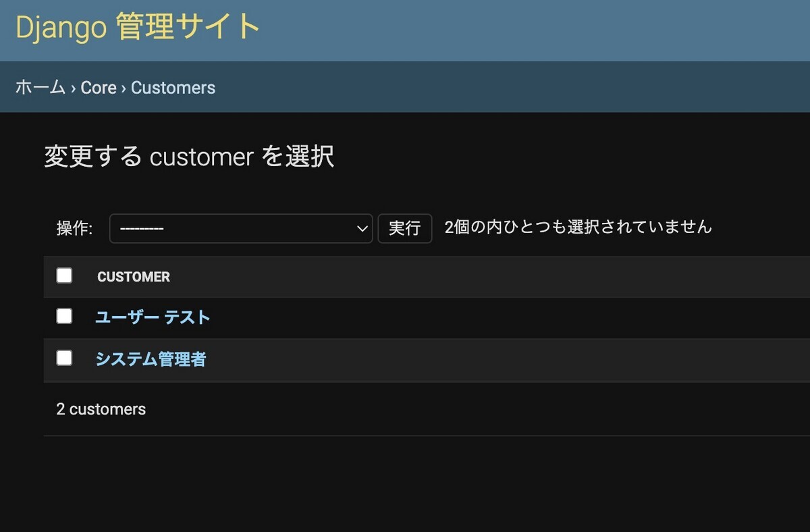Click the 操作 label next to the dropdown
Screen dimensions: 810x532
click(x=74, y=228)
